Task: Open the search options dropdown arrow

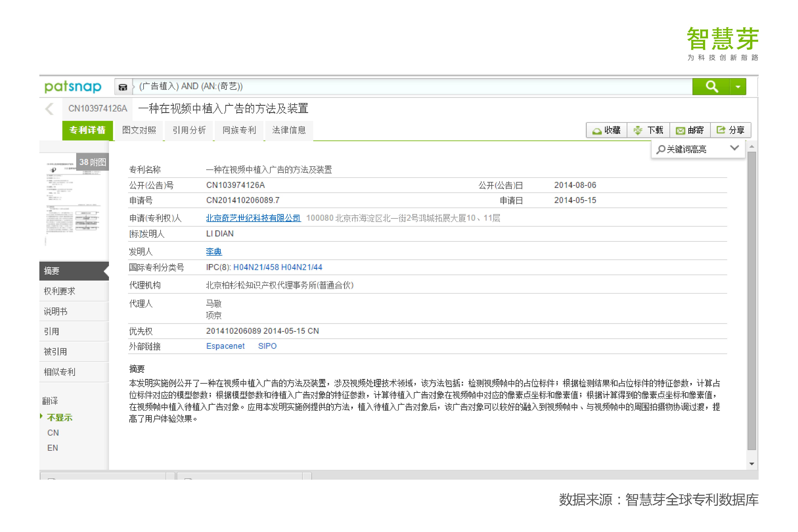Action: click(738, 87)
